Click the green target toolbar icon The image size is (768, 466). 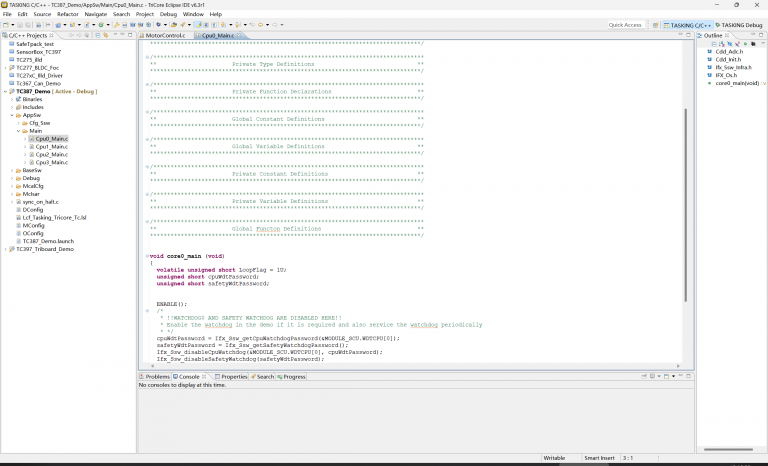click(101, 25)
